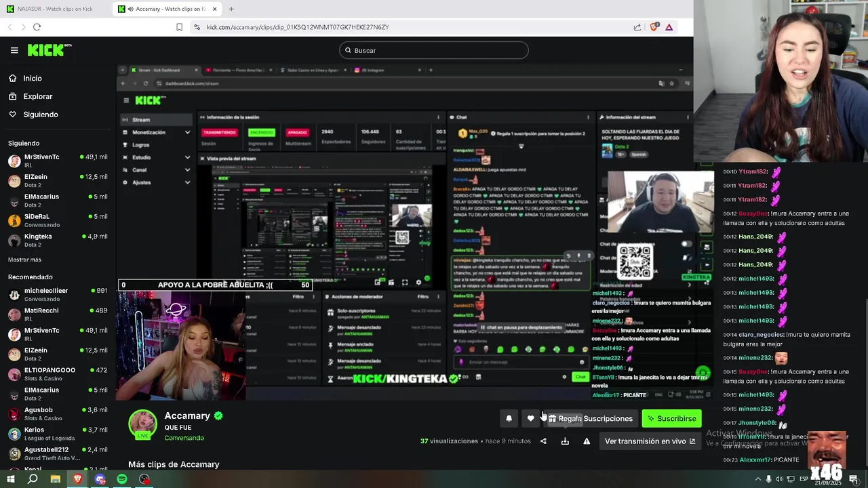This screenshot has width=868, height=488.
Task: Open MrStivenTc channel under Siguiendo
Action: (58, 161)
